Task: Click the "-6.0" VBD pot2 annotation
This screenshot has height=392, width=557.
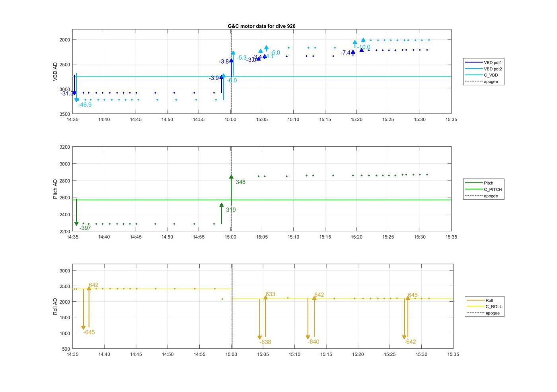Action: [x=232, y=80]
